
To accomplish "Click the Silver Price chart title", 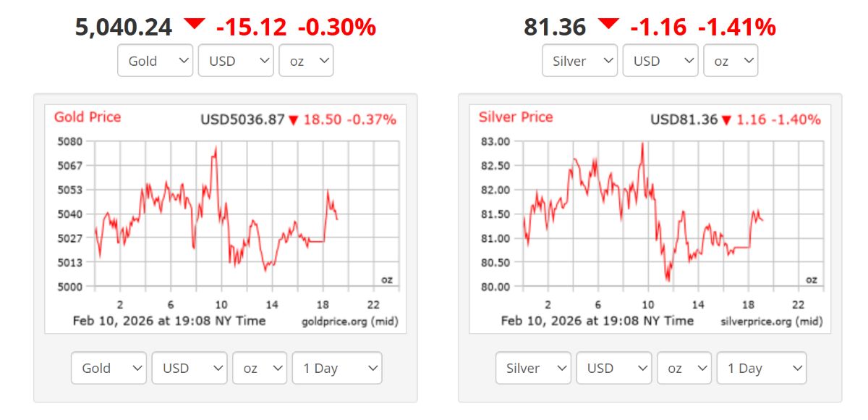I will point(516,117).
